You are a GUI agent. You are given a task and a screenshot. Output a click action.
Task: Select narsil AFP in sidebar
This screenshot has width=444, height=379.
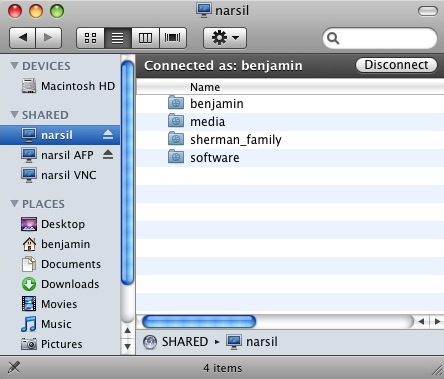tap(60, 155)
